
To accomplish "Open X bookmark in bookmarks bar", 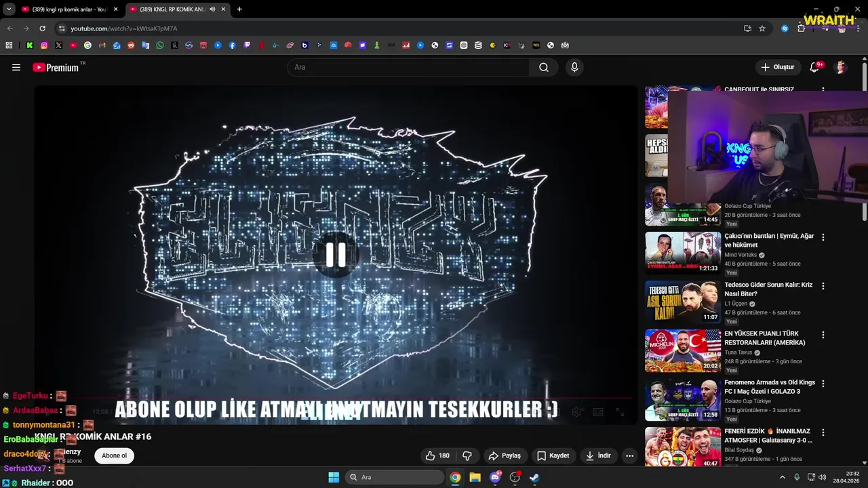I will [x=58, y=45].
